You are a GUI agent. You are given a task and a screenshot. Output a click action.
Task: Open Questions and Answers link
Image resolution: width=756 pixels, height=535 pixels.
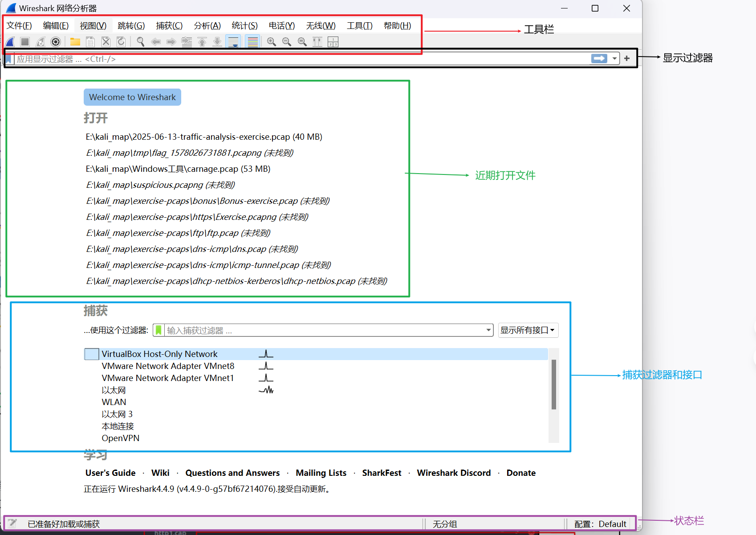pyautogui.click(x=232, y=473)
